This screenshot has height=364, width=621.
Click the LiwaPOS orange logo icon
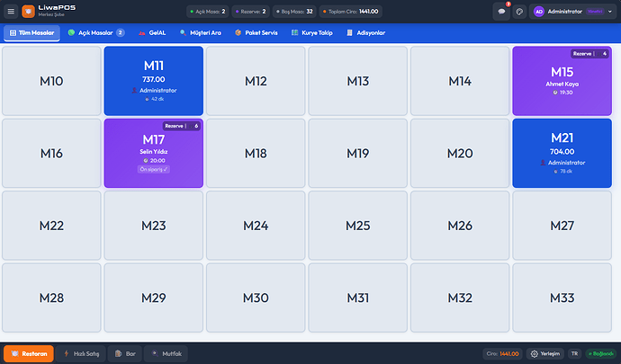[28, 12]
